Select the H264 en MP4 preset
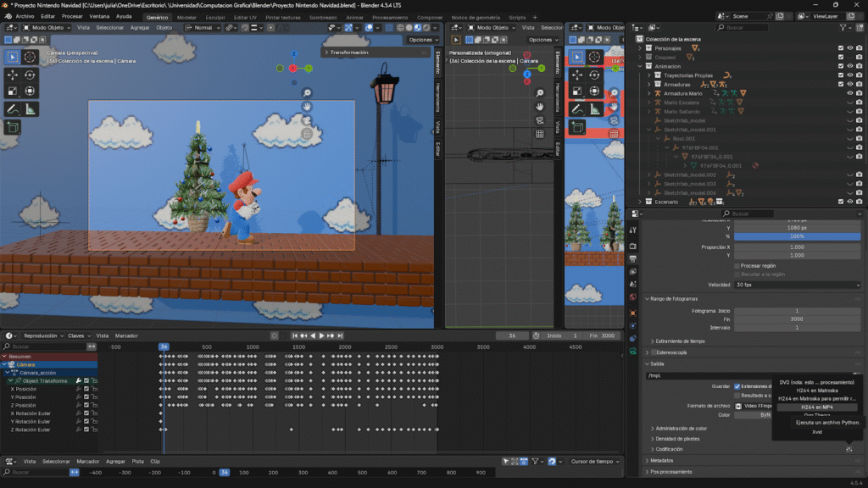This screenshot has height=488, width=868. coord(818,407)
